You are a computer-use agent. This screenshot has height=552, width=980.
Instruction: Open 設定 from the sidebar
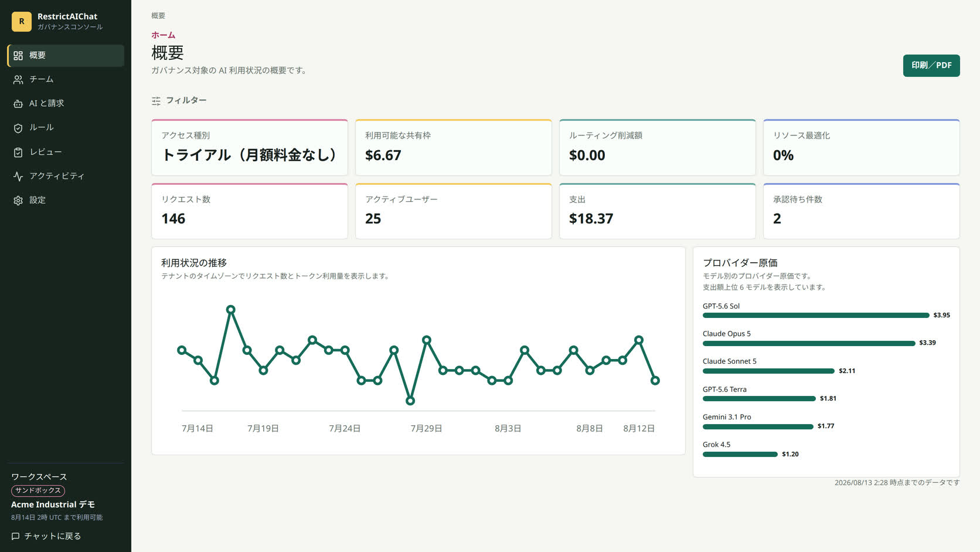(66, 200)
